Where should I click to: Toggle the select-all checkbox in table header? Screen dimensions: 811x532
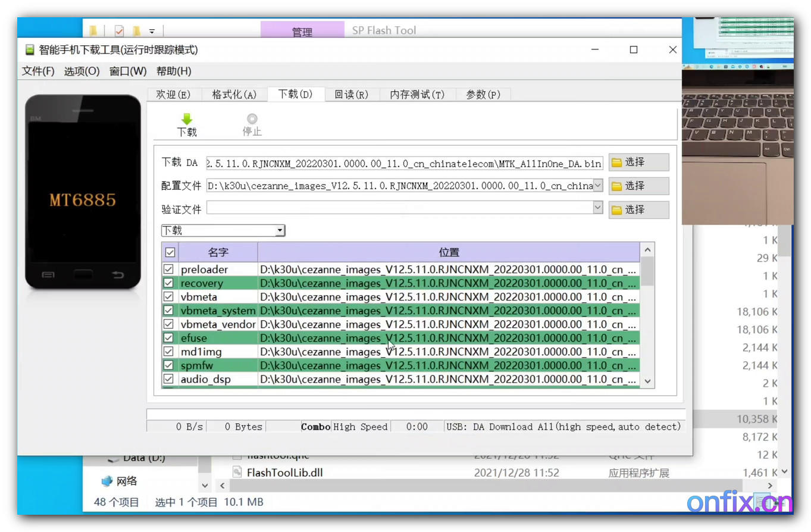170,252
